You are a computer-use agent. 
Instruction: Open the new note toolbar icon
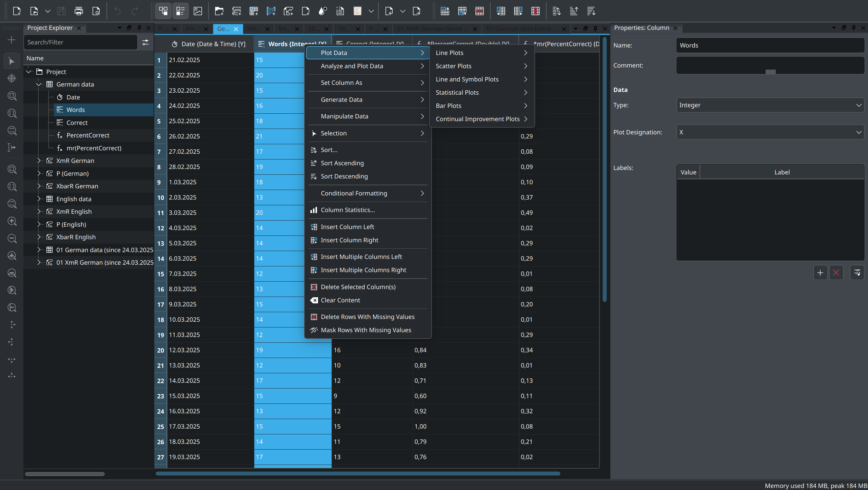click(x=305, y=11)
